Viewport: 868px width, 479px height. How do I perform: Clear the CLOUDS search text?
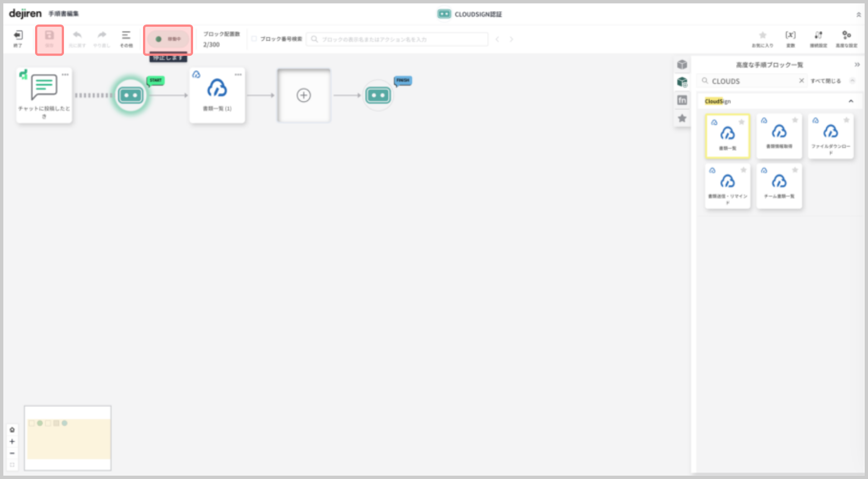pyautogui.click(x=801, y=81)
